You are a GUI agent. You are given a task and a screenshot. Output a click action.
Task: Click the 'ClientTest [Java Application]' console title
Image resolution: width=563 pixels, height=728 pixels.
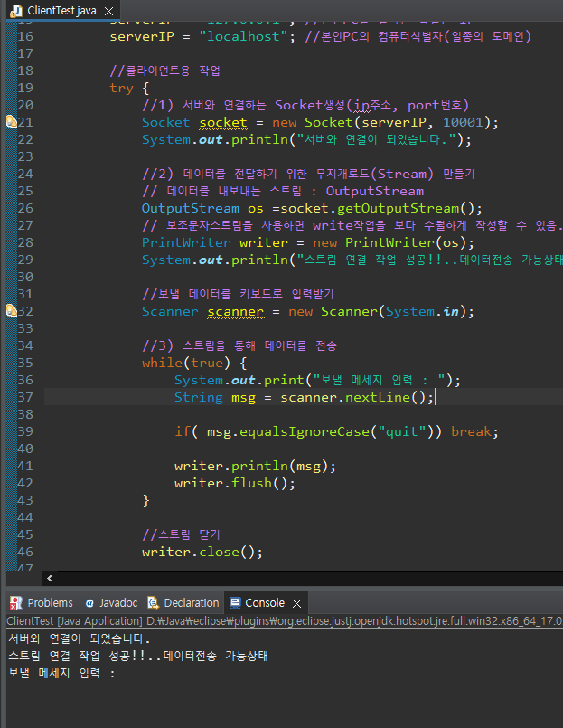[74, 620]
